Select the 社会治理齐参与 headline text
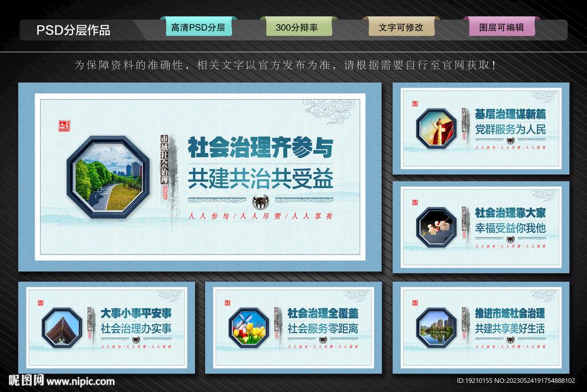Screen dimensions: 587x392 (x=260, y=147)
